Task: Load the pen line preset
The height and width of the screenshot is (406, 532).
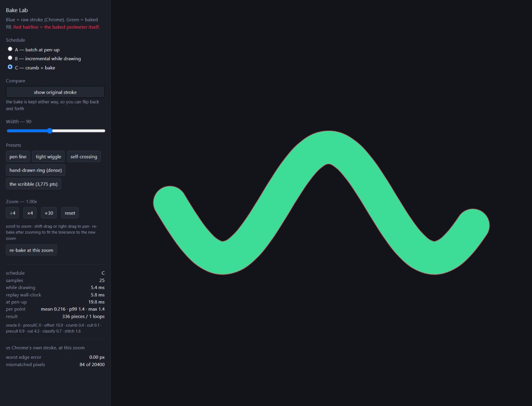Action: pyautogui.click(x=18, y=156)
